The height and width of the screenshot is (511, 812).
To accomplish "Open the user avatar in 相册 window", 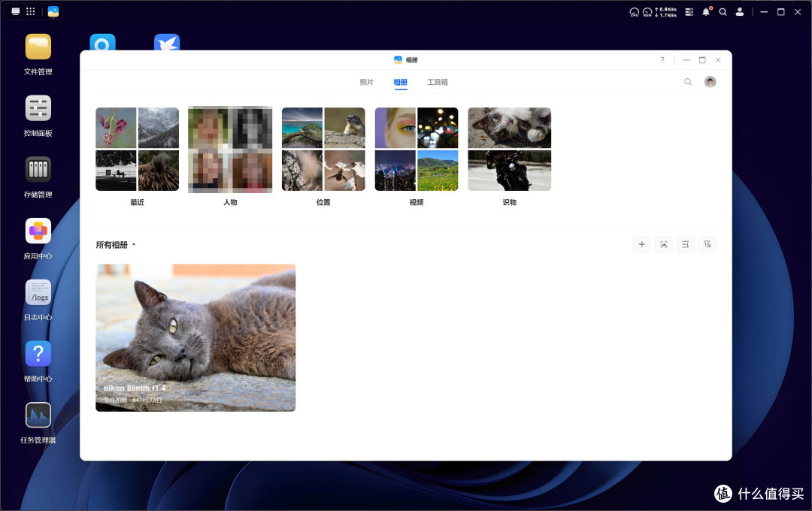I will coord(710,82).
